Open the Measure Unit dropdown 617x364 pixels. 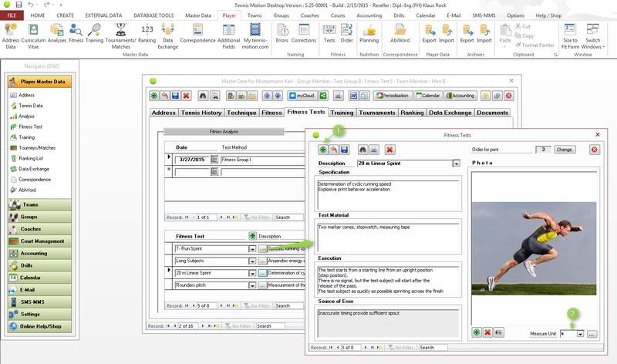coord(579,334)
